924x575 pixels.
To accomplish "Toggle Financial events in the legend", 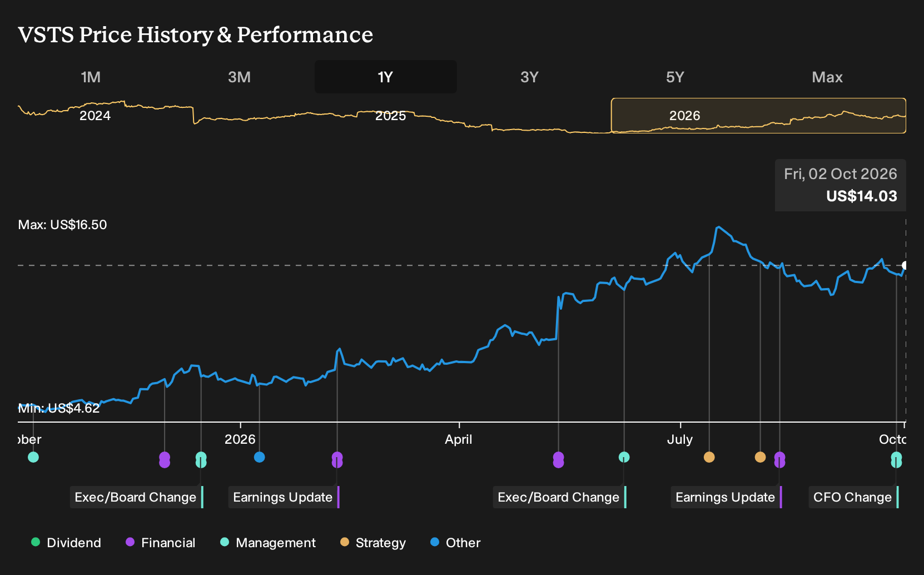I will tap(161, 543).
